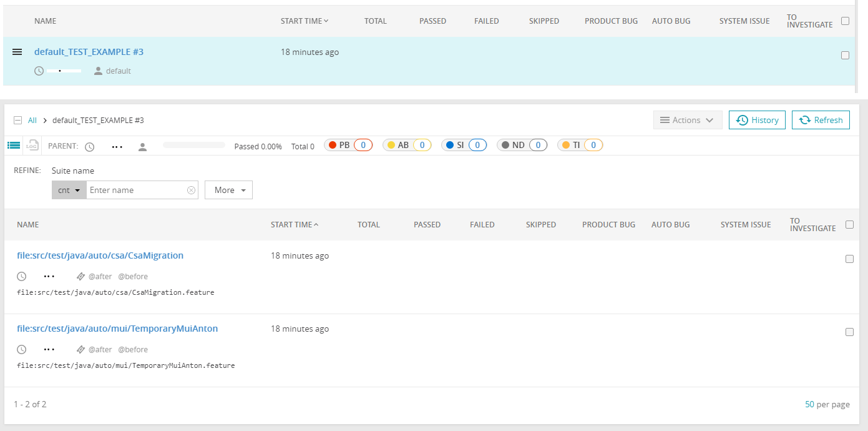Click @before tag in TemporaryMuiAnton row
868x431 pixels.
click(133, 349)
